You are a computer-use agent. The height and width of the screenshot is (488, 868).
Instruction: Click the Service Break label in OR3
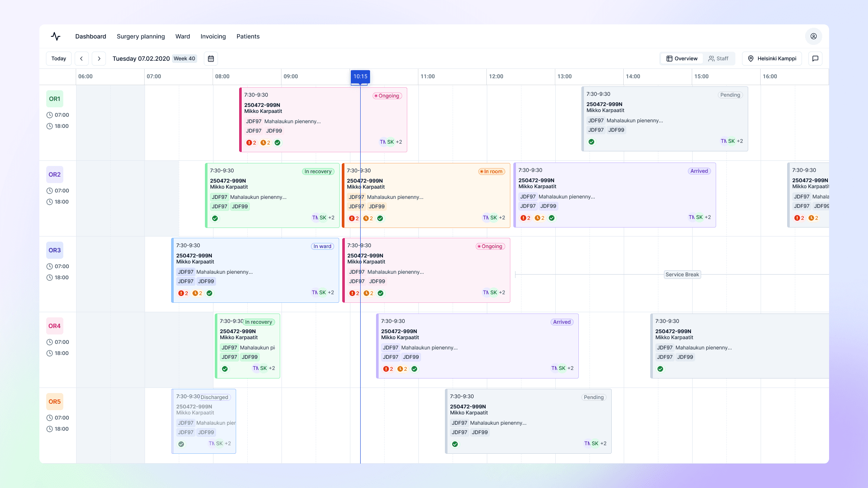pyautogui.click(x=682, y=275)
